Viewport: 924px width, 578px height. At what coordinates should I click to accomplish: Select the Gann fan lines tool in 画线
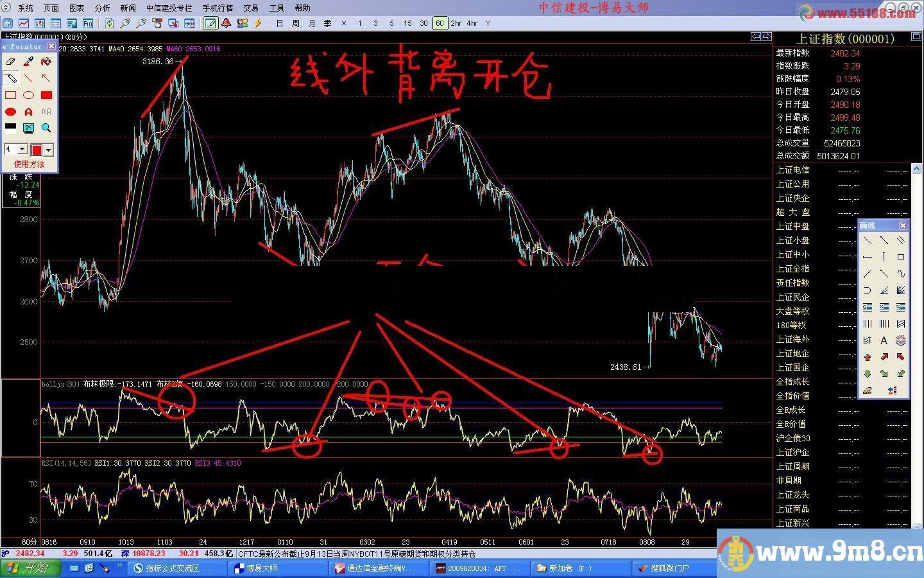901,290
